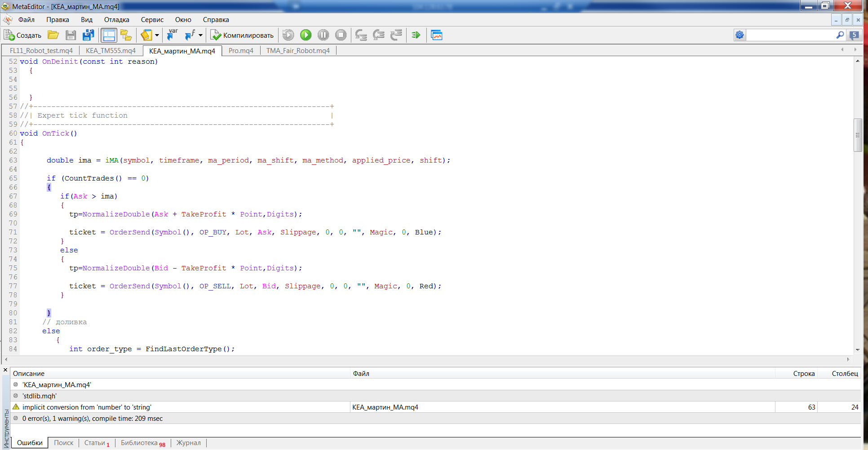Click the pause debugging icon

pyautogui.click(x=323, y=35)
